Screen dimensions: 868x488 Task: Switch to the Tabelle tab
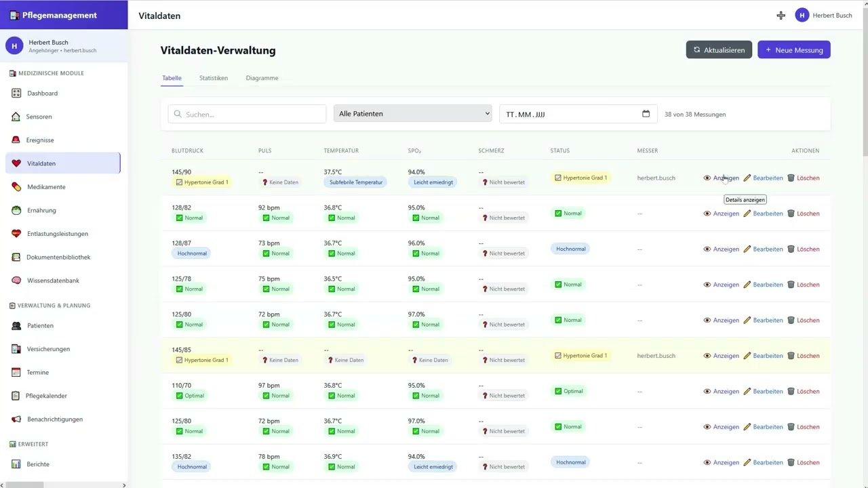[172, 78]
